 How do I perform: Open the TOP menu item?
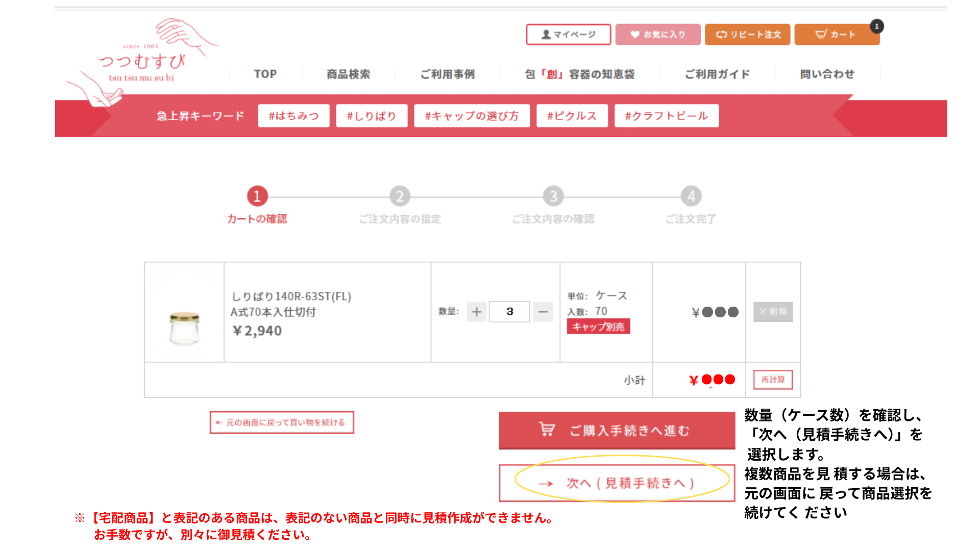click(265, 74)
